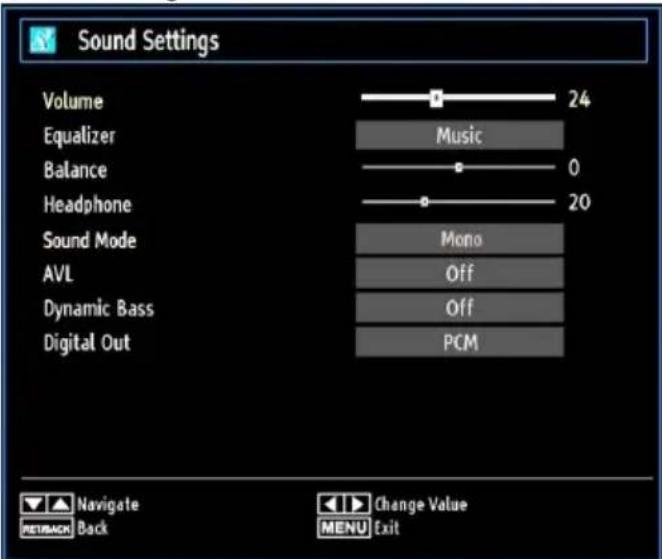
Task: Toggle the Dynamic Bass Off setting
Action: point(459,307)
